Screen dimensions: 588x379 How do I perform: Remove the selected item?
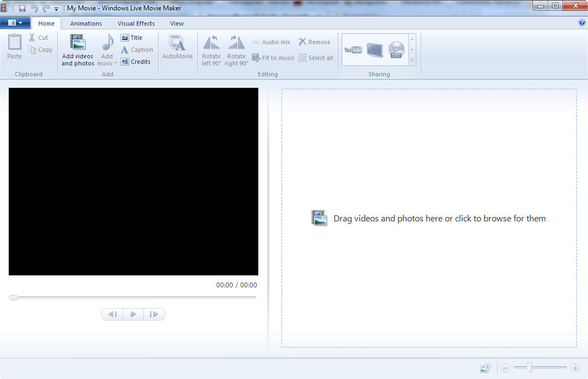[314, 42]
